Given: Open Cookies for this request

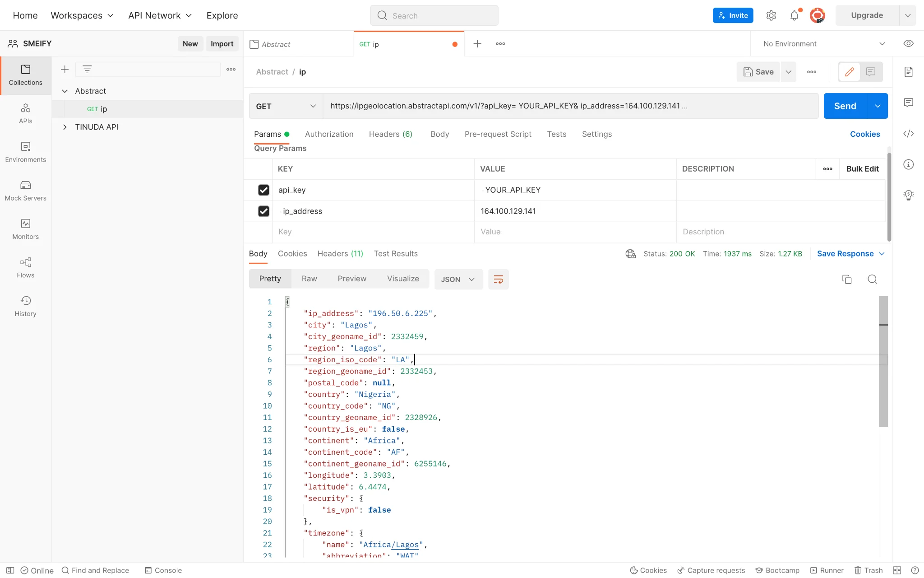Looking at the screenshot, I should pos(864,134).
